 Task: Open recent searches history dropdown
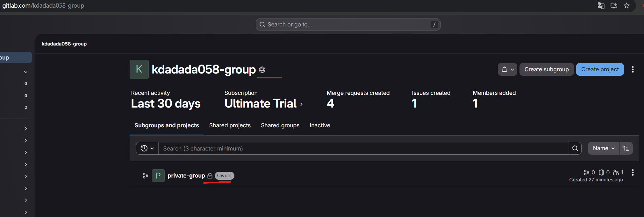(147, 148)
